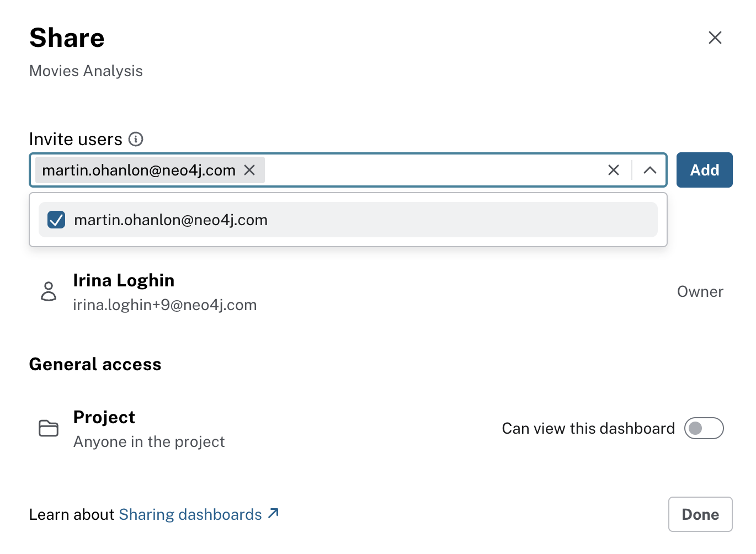Clear the invite field using the X icon
This screenshot has height=554, width=756.
[613, 170]
